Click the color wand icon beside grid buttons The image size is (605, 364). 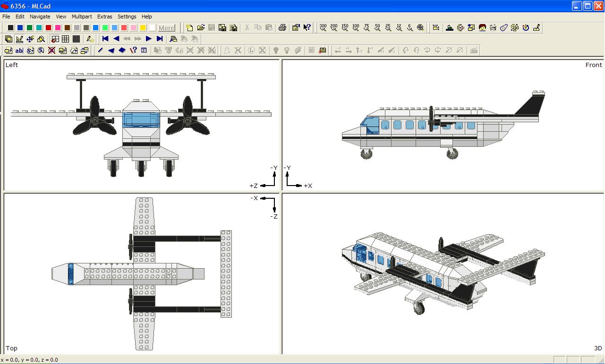90,39
